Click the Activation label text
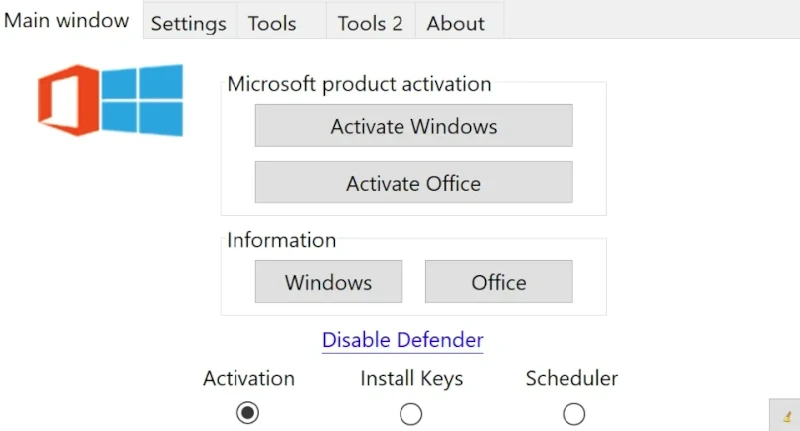This screenshot has width=800, height=431. point(249,378)
